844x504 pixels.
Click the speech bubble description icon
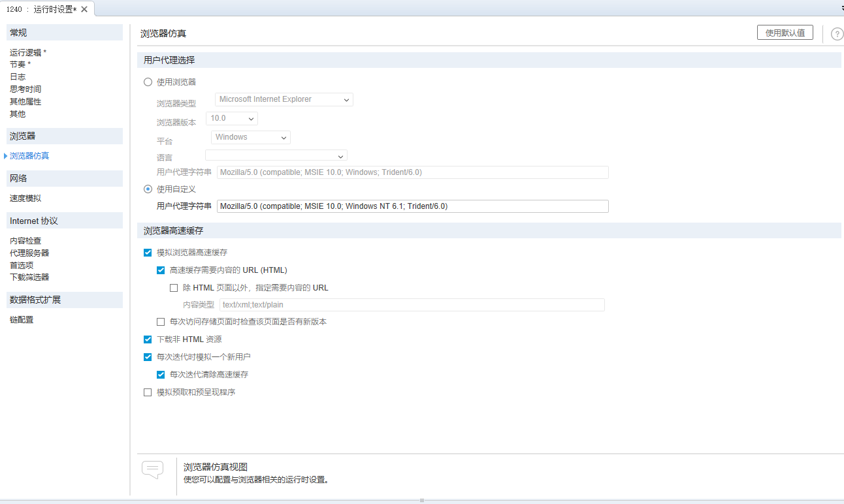click(152, 469)
